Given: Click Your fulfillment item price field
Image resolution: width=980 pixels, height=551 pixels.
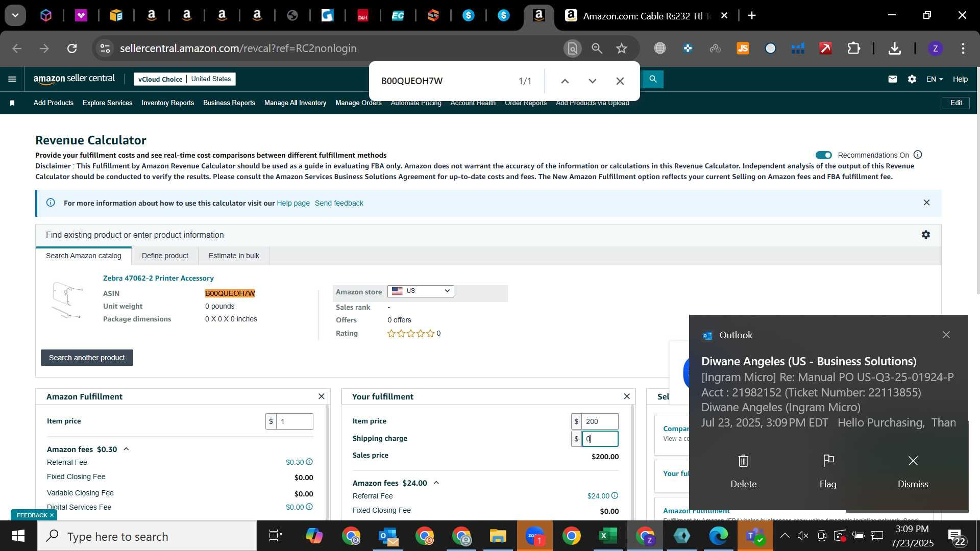Looking at the screenshot, I should click(600, 421).
